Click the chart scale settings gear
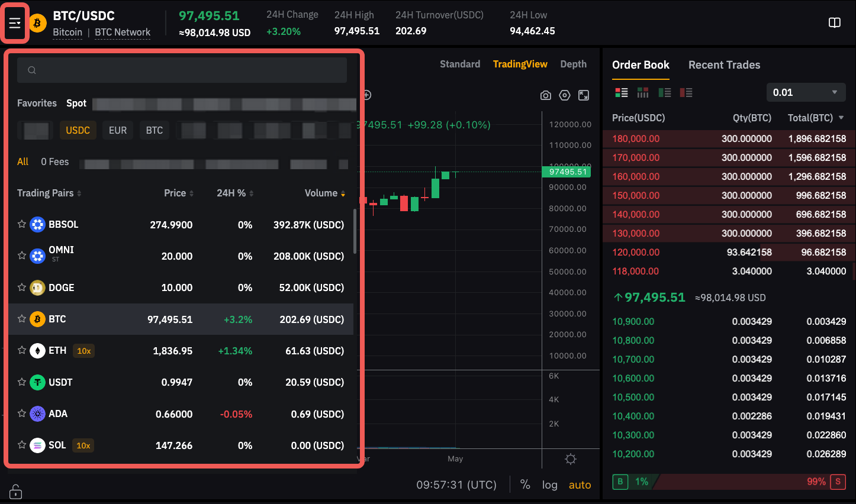 point(571,459)
